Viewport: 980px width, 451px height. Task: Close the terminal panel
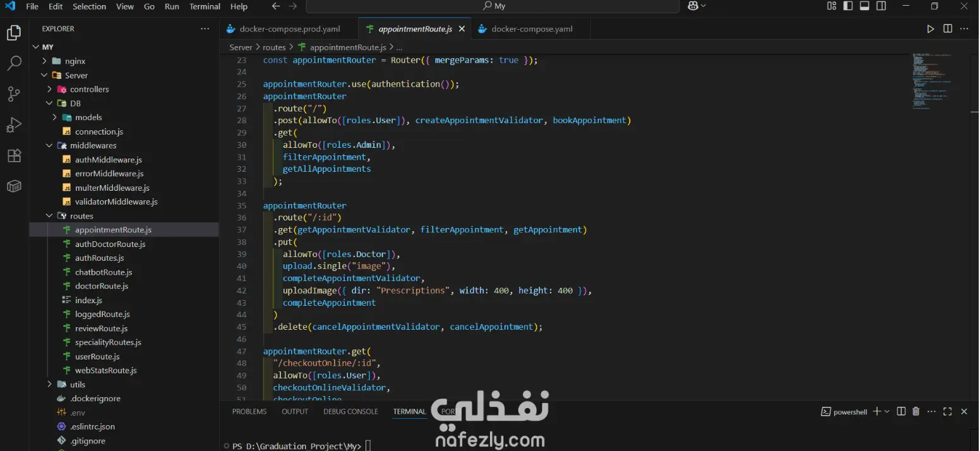pos(964,412)
